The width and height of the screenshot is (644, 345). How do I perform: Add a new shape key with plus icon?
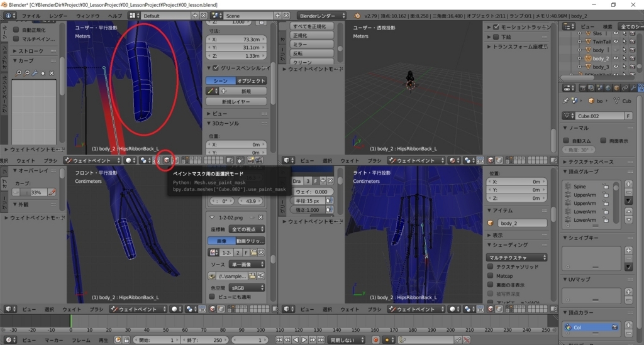(x=628, y=250)
